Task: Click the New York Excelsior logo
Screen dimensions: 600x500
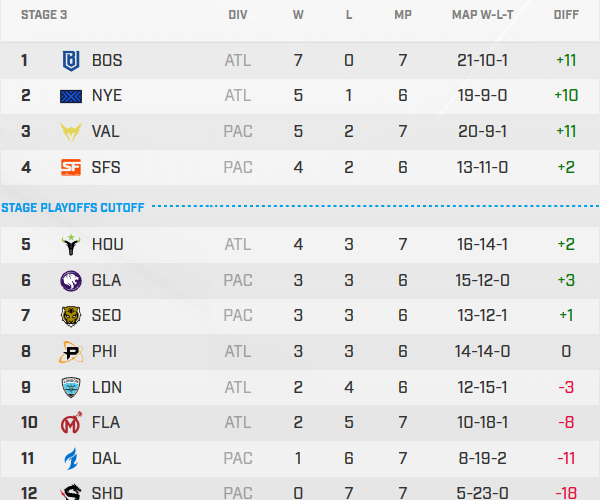Action: coord(71,96)
